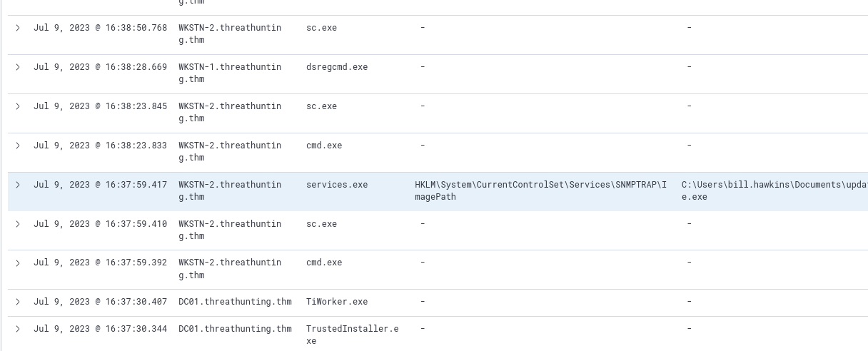
Task: Select the timestamp Jul 9, 2023 @ 16:38:28.669
Action: pos(100,67)
